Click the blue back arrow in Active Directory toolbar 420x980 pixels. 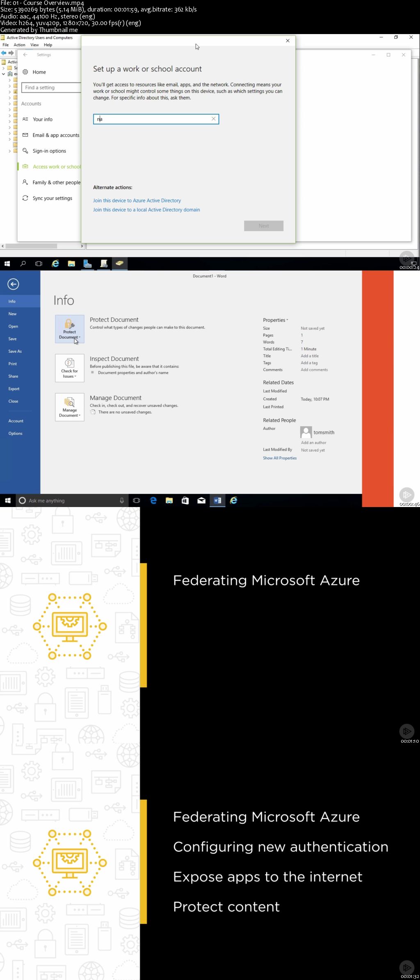4,53
